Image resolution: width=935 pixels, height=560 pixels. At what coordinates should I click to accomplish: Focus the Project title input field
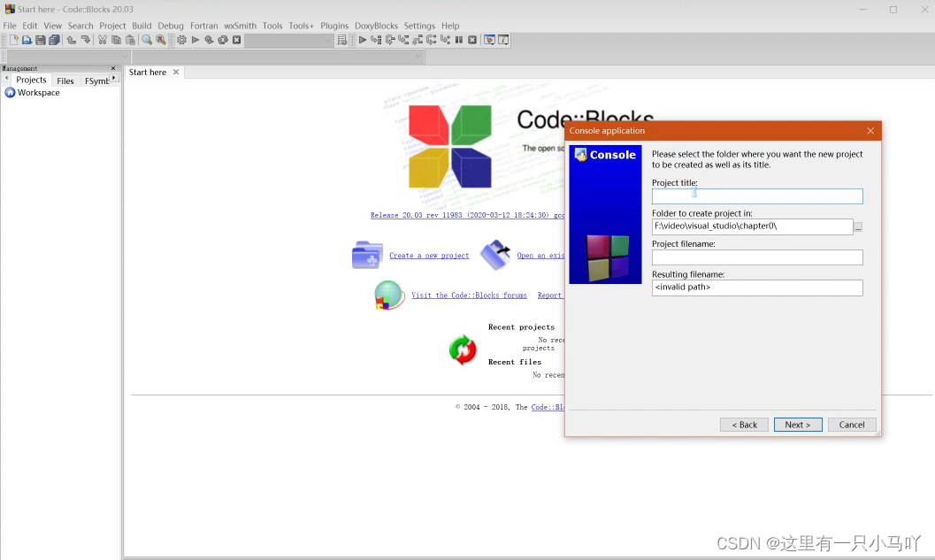tap(757, 196)
